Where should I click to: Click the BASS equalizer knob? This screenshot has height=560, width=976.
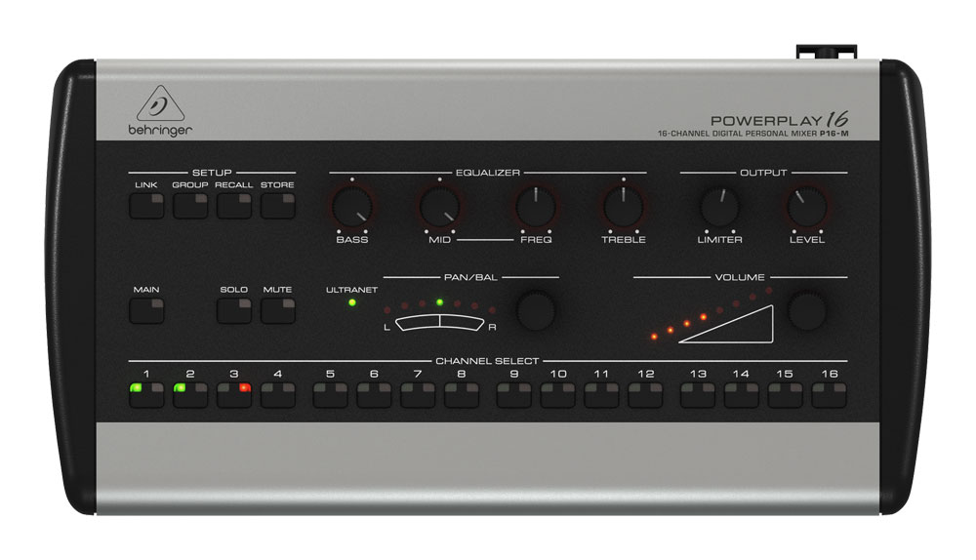click(352, 207)
